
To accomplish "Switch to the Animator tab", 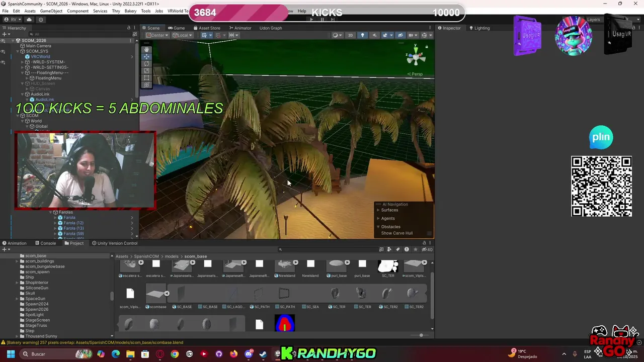I will (240, 28).
